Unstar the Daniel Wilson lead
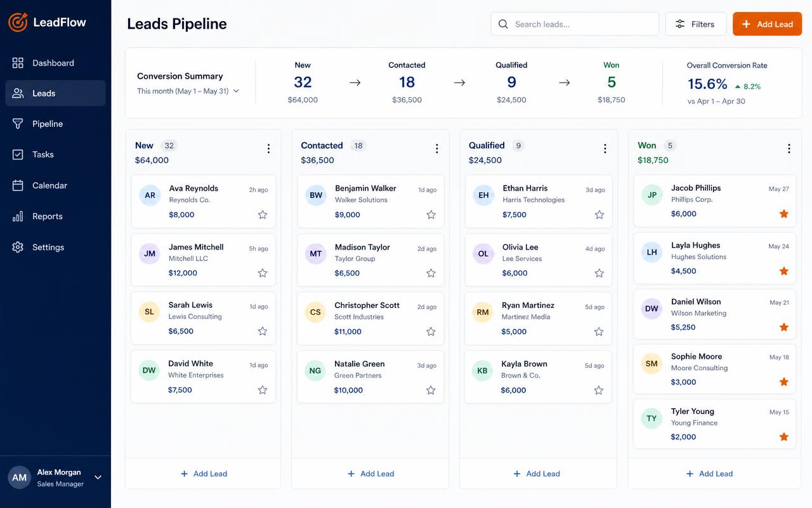The height and width of the screenshot is (508, 812). 783,327
